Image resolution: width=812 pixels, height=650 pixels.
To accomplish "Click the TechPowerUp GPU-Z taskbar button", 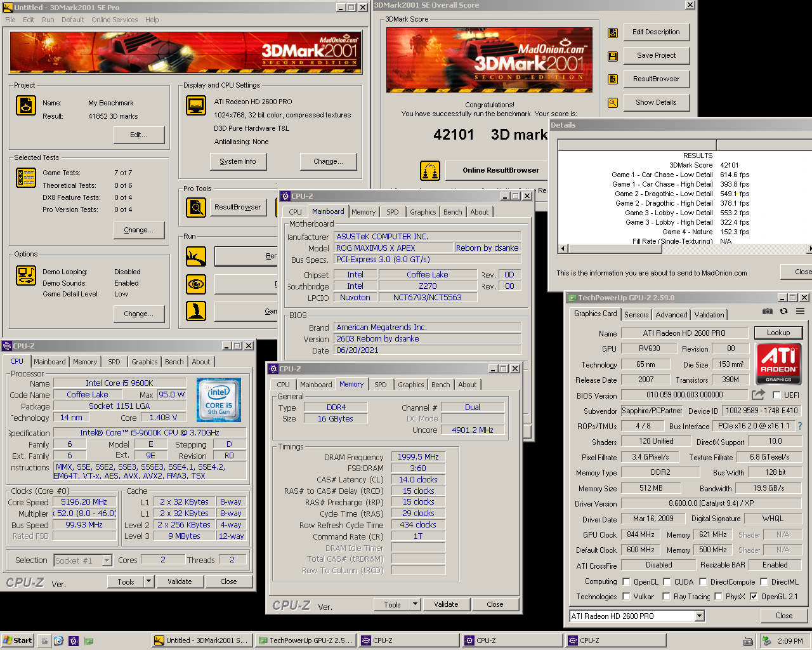I will (x=305, y=640).
